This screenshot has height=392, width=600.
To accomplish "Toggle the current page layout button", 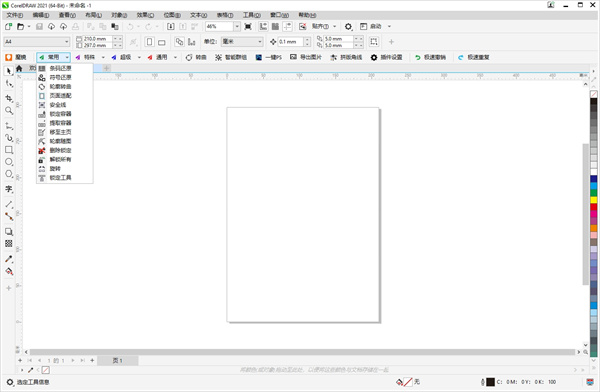I will tap(191, 42).
